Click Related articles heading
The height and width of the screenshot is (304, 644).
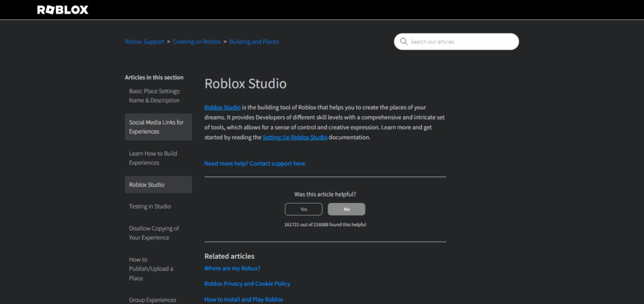[x=230, y=256]
